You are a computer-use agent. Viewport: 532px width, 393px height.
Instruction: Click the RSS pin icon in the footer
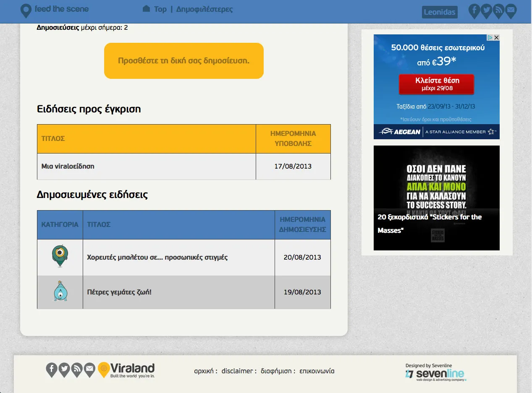(77, 370)
